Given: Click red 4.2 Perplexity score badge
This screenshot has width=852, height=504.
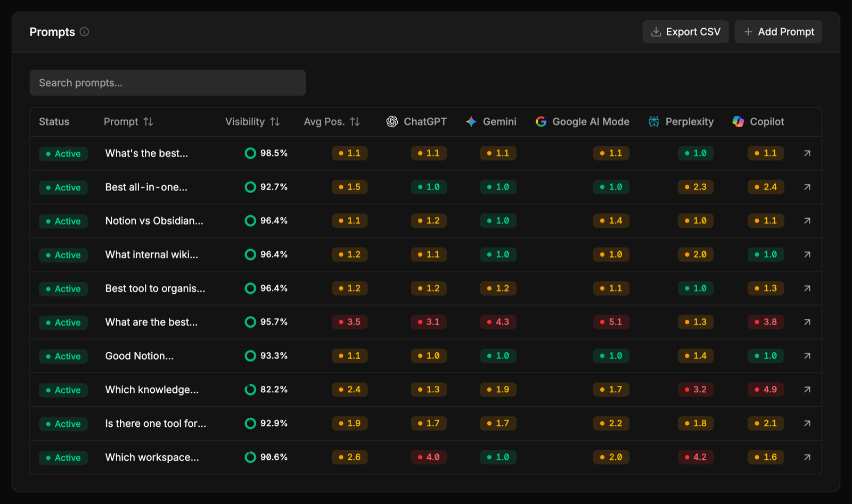Looking at the screenshot, I should [695, 457].
